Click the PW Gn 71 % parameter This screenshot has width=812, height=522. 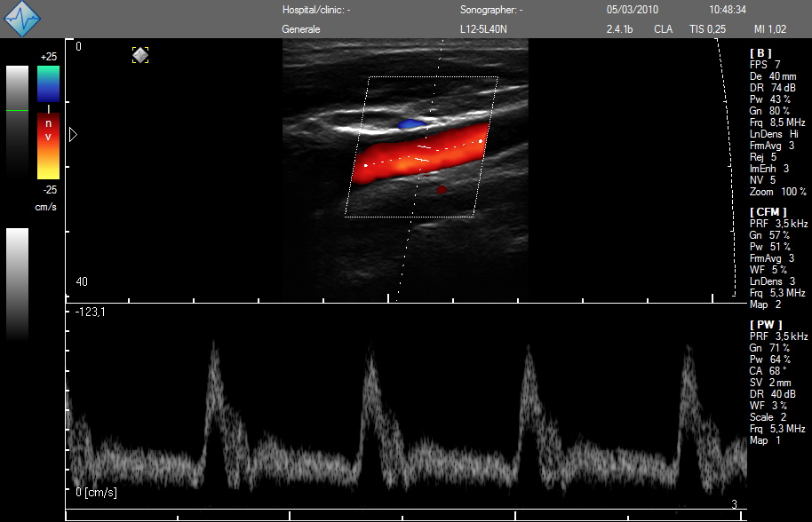pos(769,348)
